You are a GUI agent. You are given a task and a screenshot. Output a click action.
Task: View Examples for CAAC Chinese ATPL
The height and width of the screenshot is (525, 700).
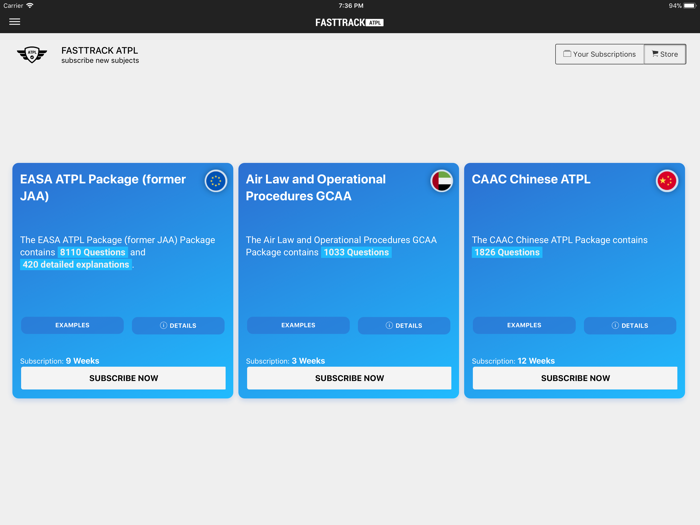point(524,325)
